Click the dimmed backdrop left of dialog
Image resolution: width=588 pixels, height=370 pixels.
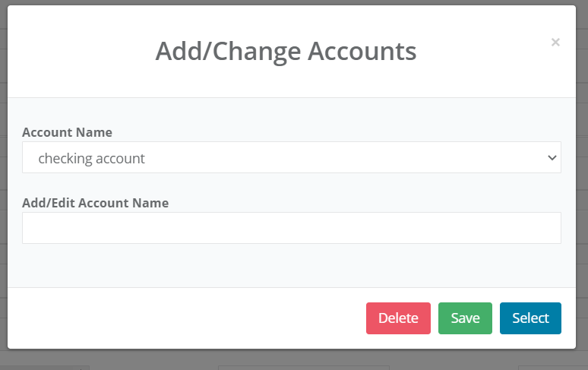(x=3, y=182)
